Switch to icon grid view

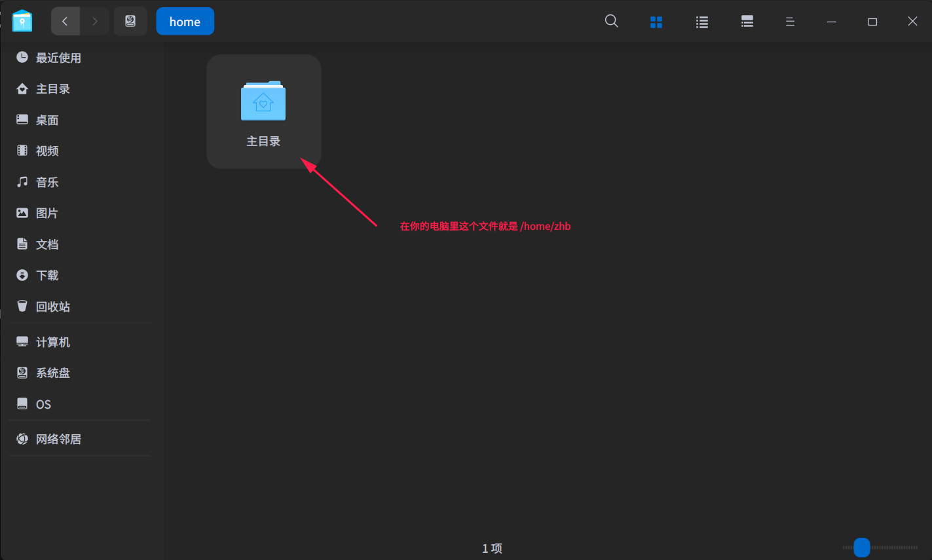click(656, 22)
